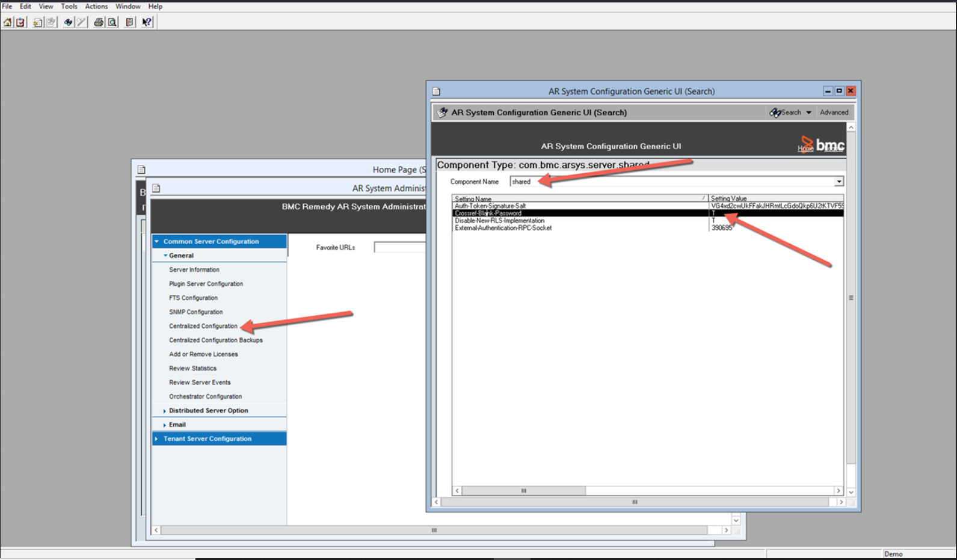Open the Actions menu

(96, 6)
